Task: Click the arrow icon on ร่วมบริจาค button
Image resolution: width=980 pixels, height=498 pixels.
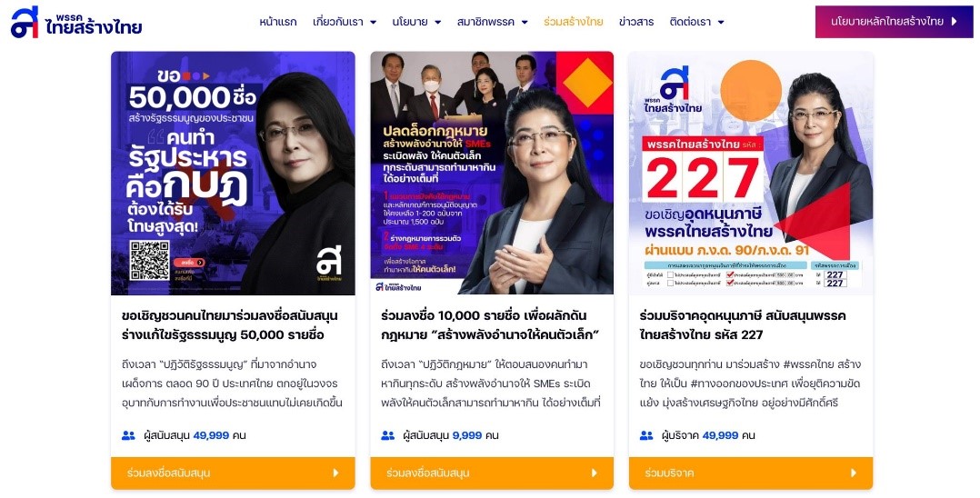Action: [x=854, y=473]
